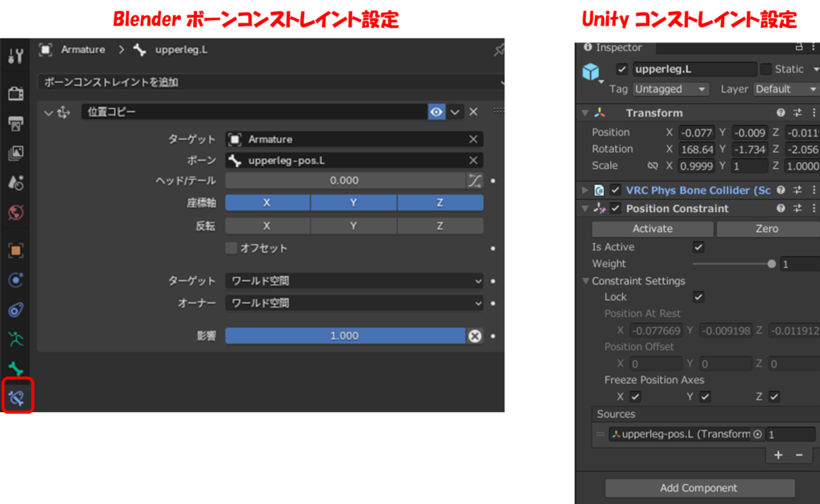820x504 pixels.
Task: Open the Bone Constraint properties tab
Action: (17, 398)
